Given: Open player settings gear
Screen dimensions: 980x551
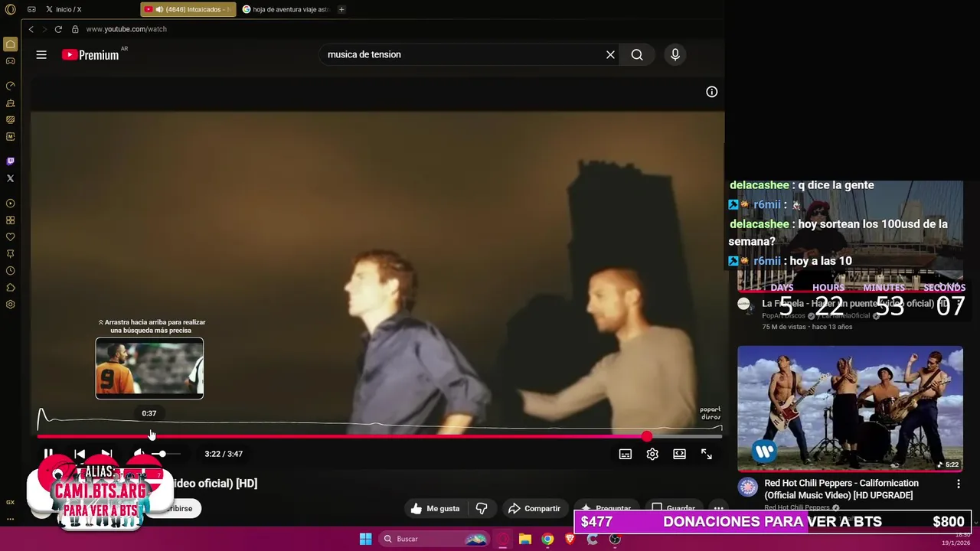Looking at the screenshot, I should pyautogui.click(x=652, y=454).
